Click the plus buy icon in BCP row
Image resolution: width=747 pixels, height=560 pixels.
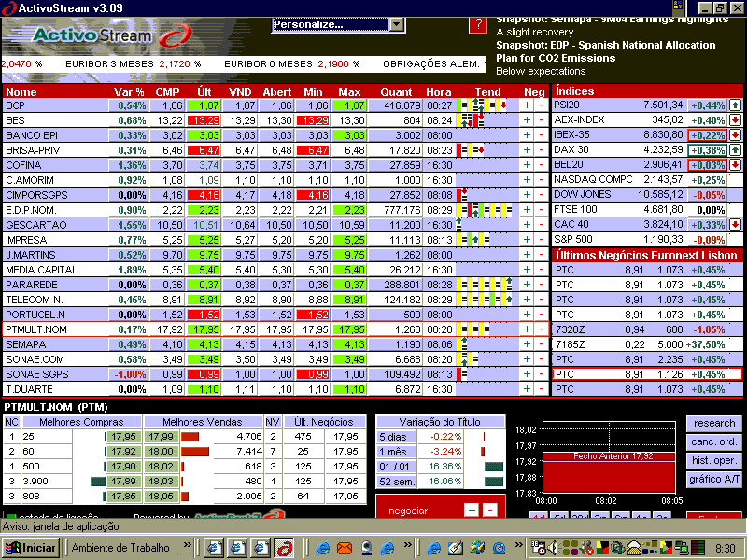527,105
